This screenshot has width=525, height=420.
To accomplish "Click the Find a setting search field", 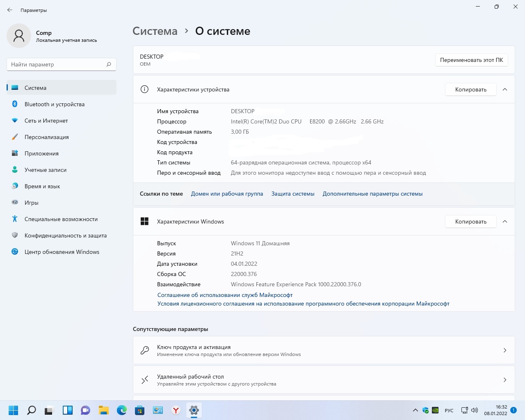I will pyautogui.click(x=57, y=64).
